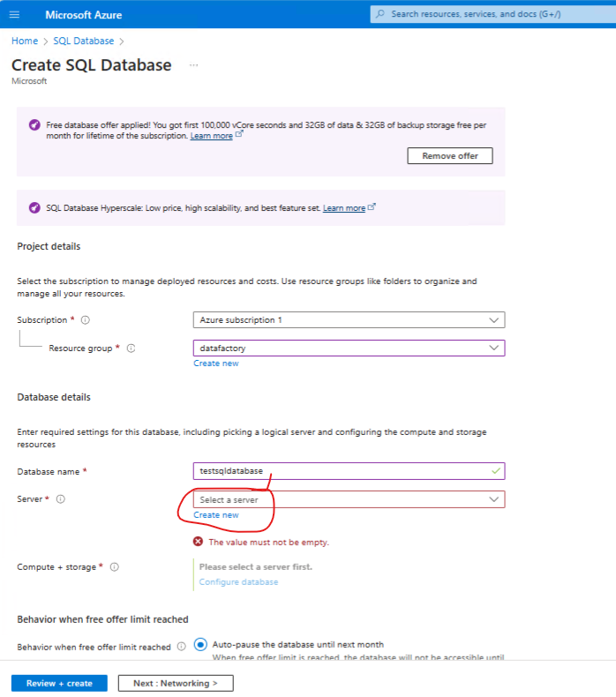The image size is (616, 697).
Task: Click the search resources box
Action: [x=492, y=14]
